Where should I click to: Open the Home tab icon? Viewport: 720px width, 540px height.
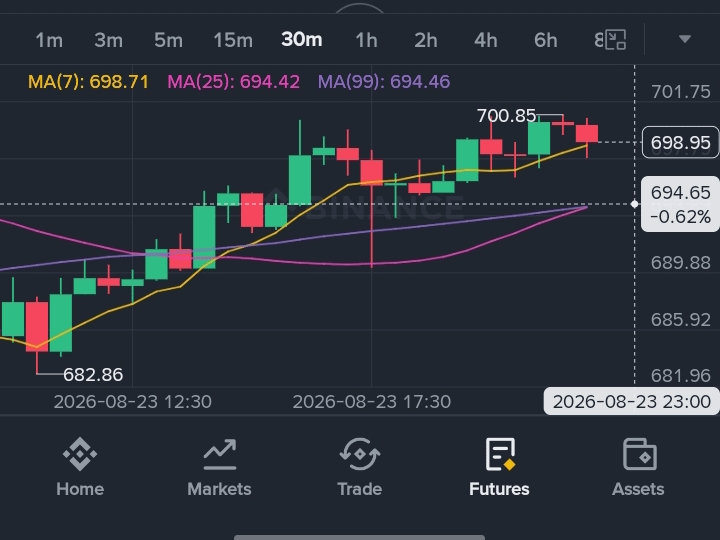click(x=80, y=454)
